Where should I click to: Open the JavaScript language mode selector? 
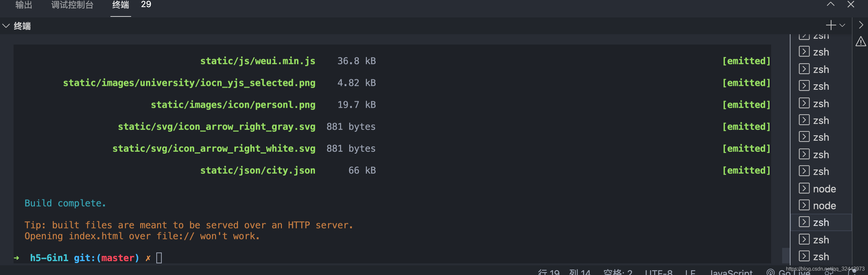[731, 272]
